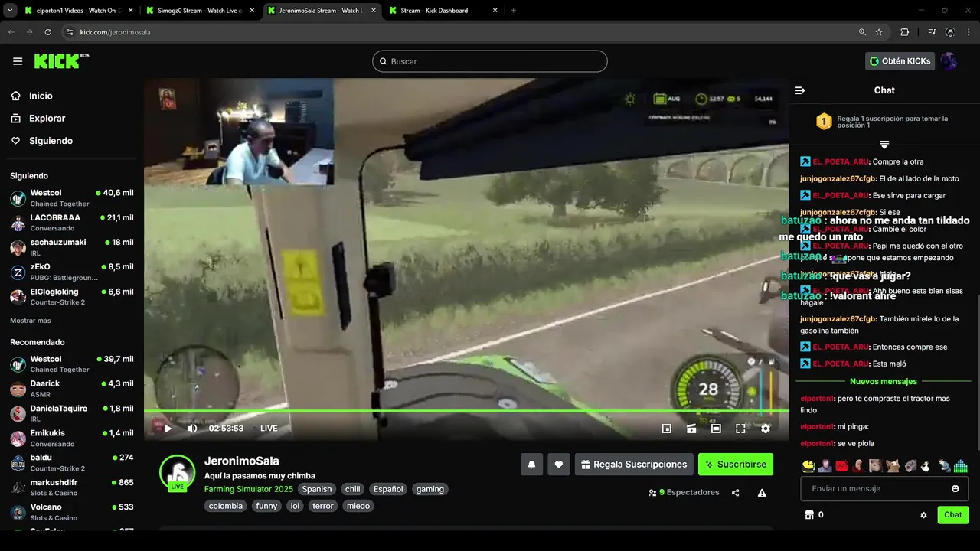Viewport: 980px width, 551px height.
Task: Switch to Simogz0 Stream tab
Action: pos(200,11)
